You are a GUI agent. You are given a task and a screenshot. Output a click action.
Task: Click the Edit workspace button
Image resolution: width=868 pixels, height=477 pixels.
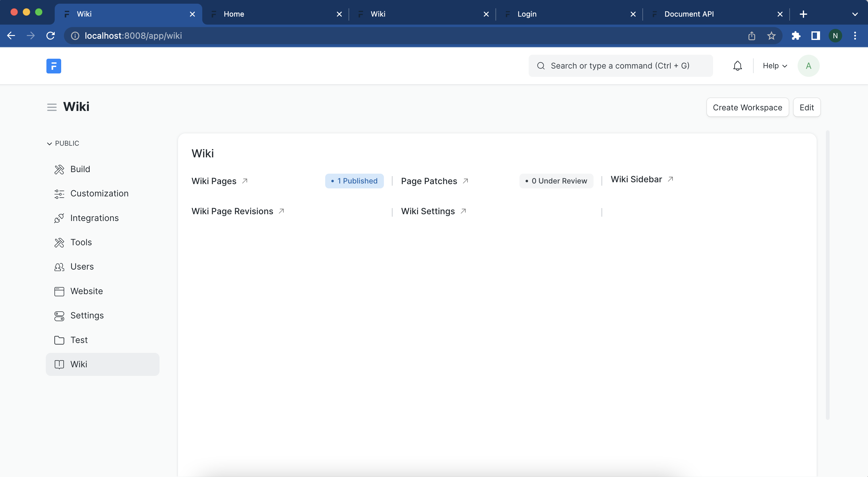[806, 108]
